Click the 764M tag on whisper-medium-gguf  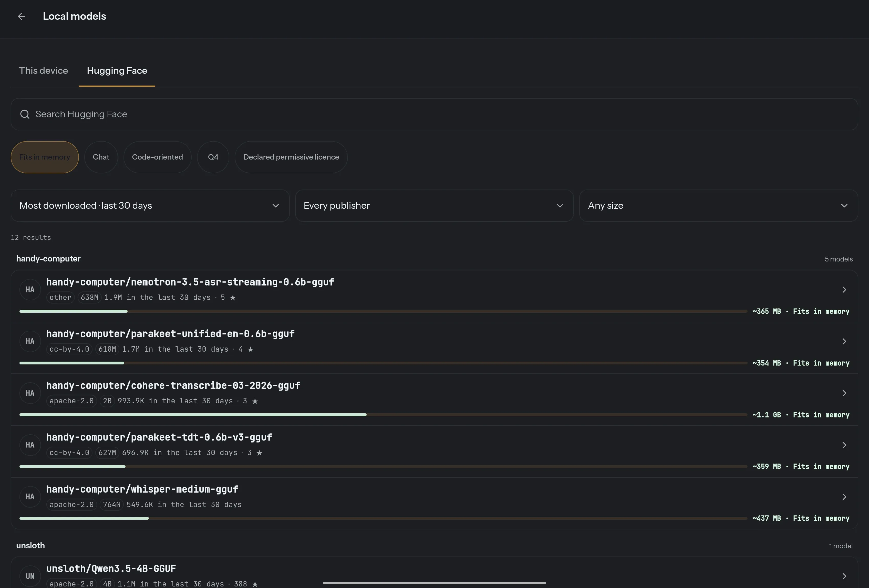click(x=112, y=505)
